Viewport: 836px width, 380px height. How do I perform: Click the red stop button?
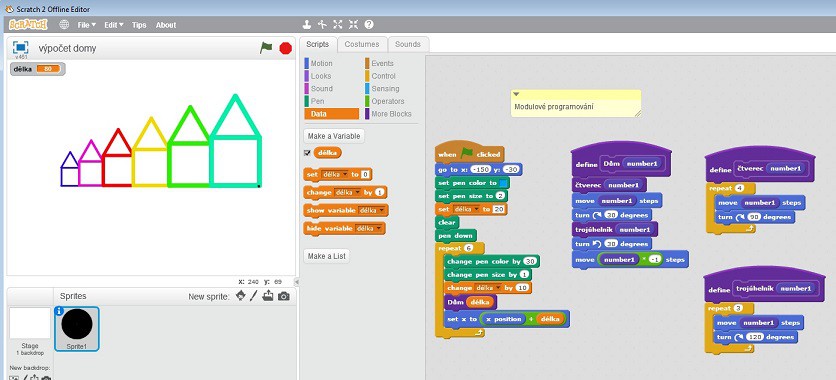(286, 48)
